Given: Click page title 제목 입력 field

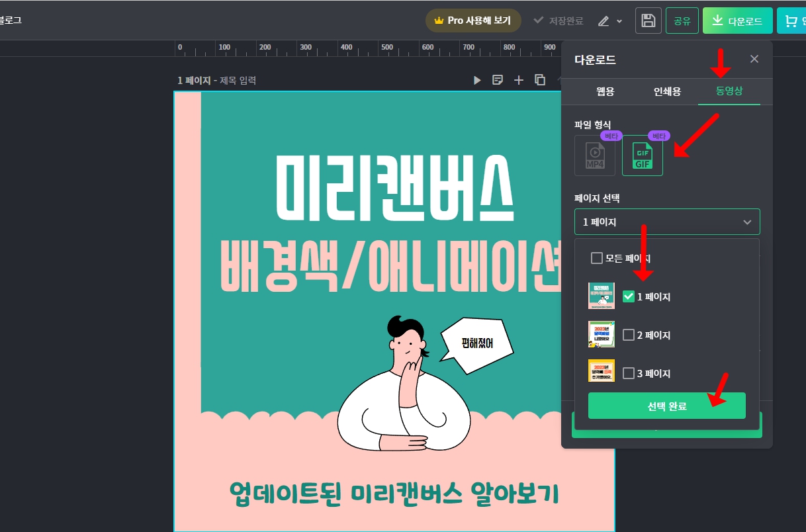Looking at the screenshot, I should click(x=238, y=81).
